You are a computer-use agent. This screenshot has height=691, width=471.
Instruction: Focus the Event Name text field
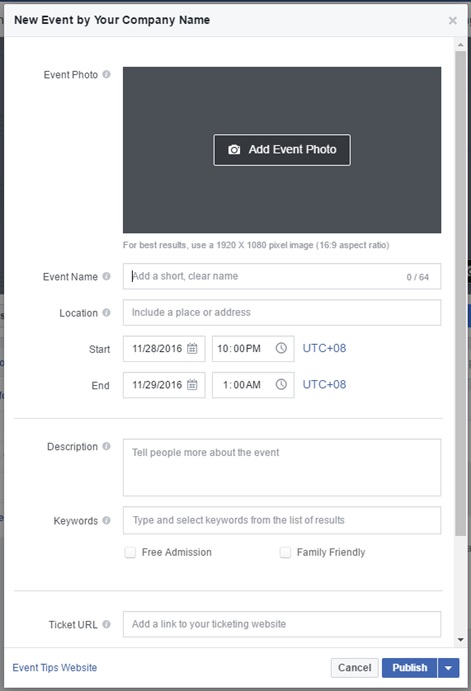[x=282, y=276]
